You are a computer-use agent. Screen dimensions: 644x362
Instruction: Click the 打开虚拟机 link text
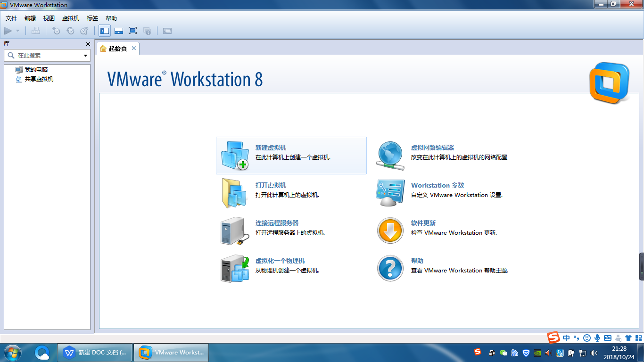coord(271,185)
